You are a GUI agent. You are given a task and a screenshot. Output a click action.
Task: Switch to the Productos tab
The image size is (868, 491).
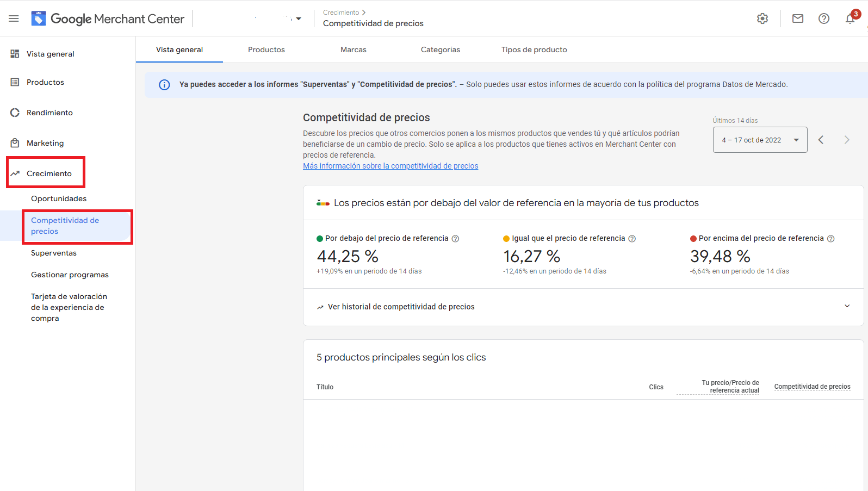(x=266, y=49)
